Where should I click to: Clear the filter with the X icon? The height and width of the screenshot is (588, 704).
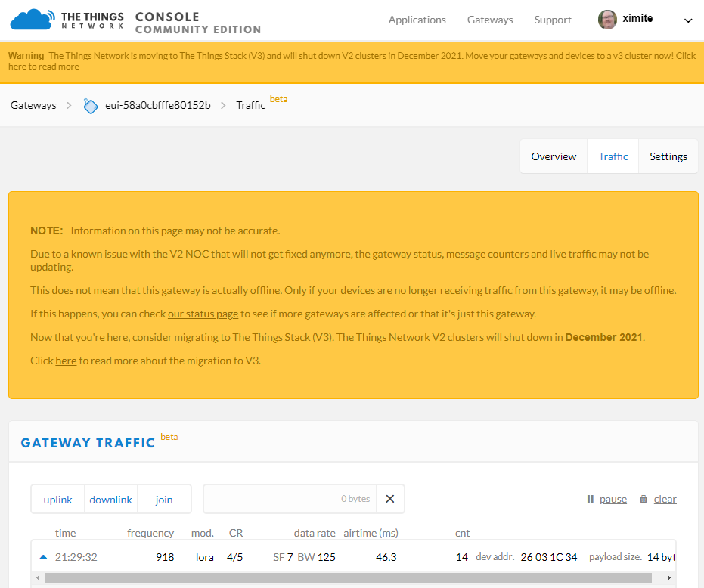coord(389,499)
